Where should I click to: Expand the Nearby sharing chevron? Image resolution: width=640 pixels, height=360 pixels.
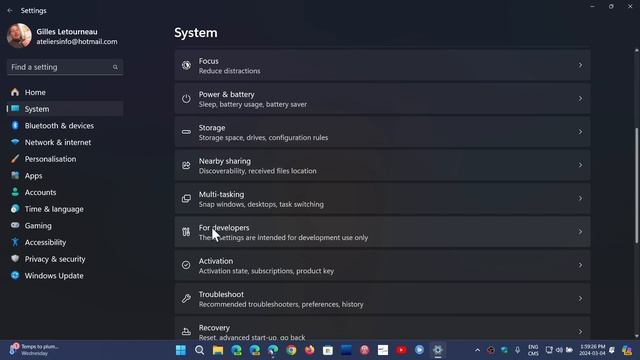click(580, 165)
